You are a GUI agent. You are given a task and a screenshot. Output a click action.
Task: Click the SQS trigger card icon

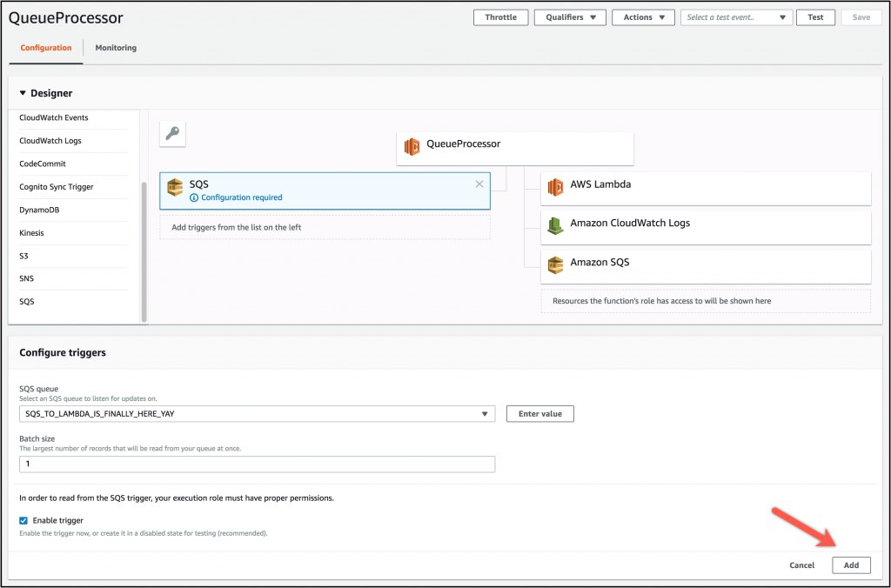pos(175,187)
